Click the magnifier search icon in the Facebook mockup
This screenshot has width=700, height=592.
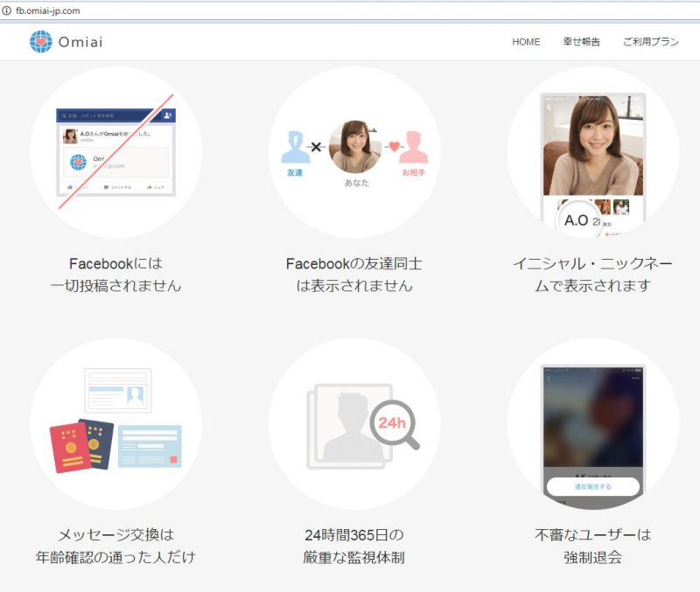(65, 115)
